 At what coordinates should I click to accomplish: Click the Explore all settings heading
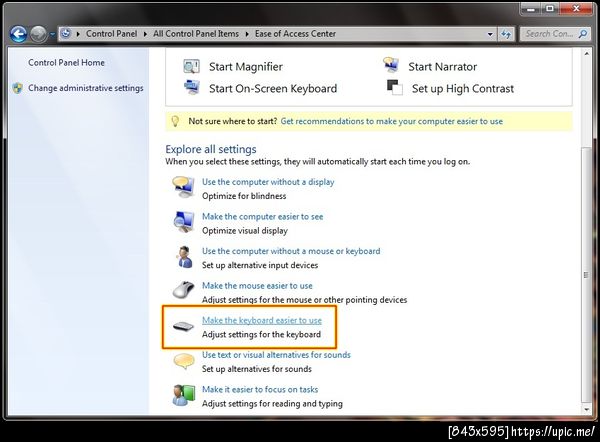click(x=211, y=149)
